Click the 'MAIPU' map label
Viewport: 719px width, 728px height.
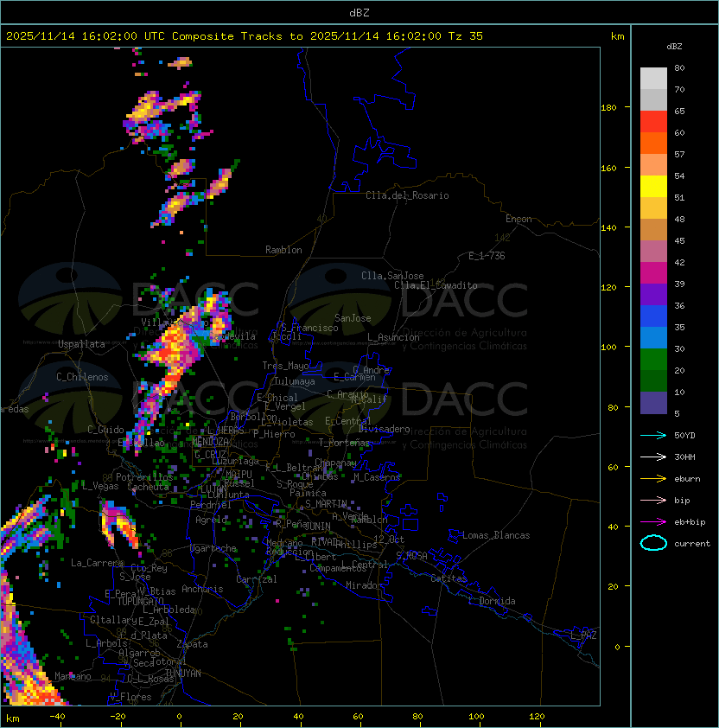239,475
